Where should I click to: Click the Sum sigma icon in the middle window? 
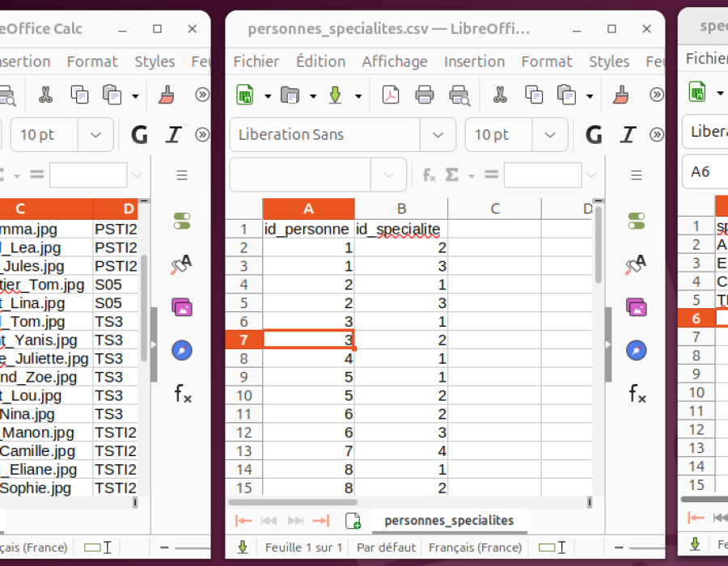(x=451, y=175)
